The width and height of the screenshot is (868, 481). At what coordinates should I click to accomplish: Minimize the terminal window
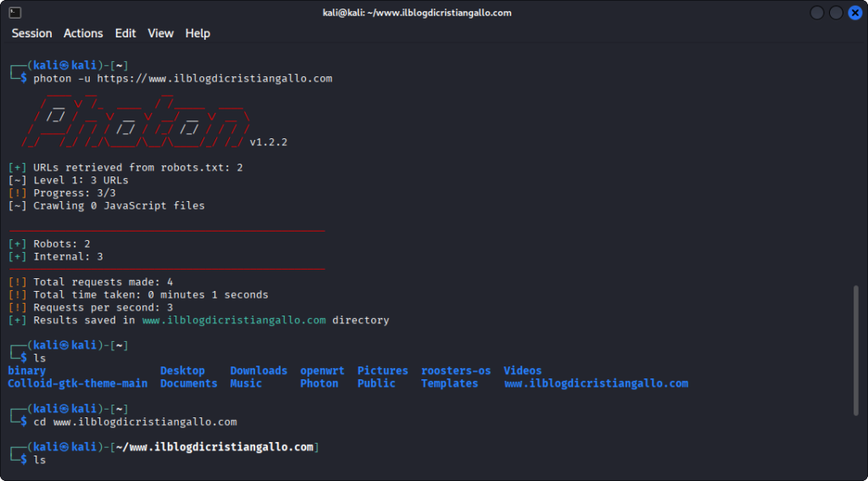[817, 13]
